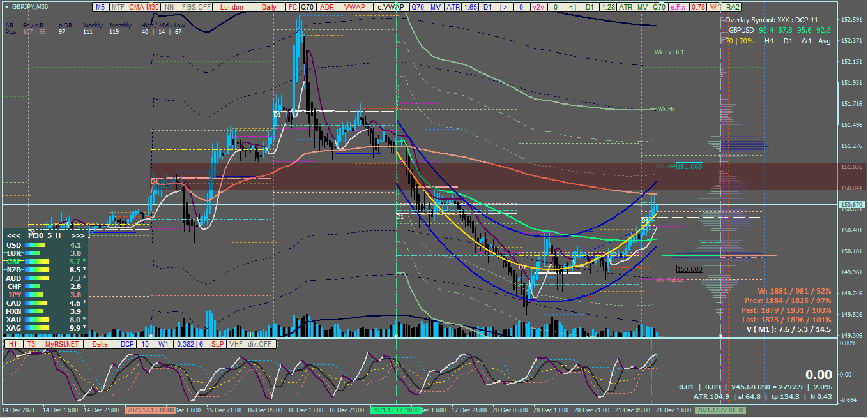Image resolution: width=868 pixels, height=418 pixels.
Task: Toggle the div.OFF button in the indicator panel
Action: 260,344
